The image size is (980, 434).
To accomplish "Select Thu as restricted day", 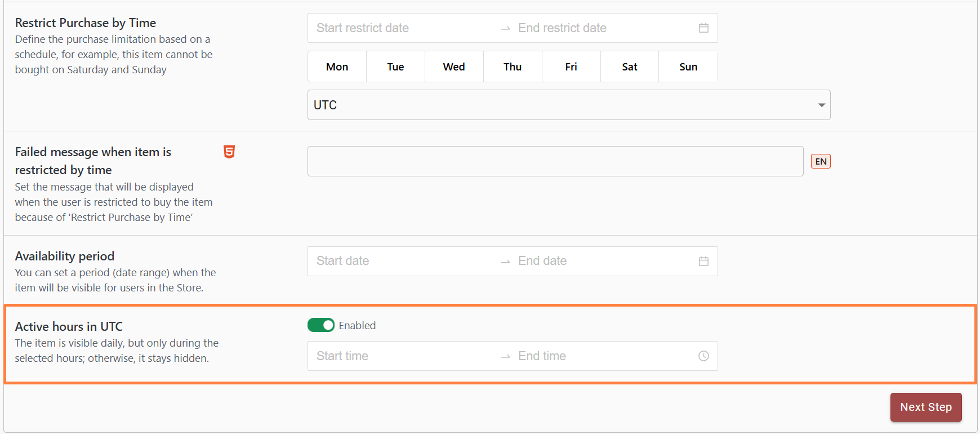I will point(513,67).
